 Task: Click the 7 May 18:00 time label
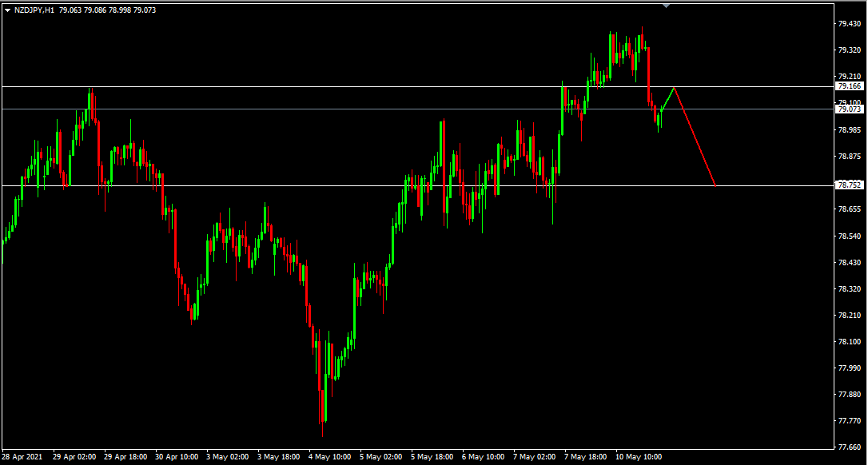tap(587, 457)
